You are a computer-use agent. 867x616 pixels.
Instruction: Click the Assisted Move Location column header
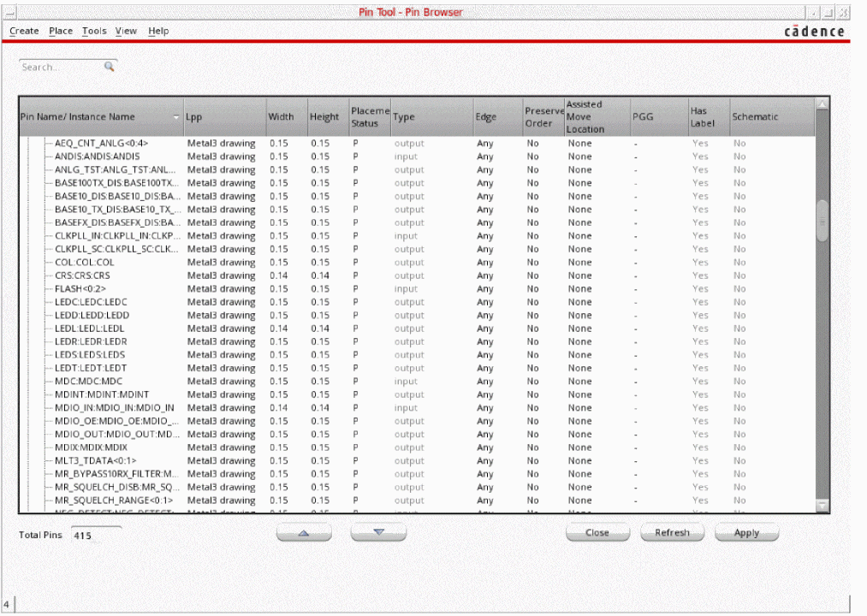(x=597, y=116)
